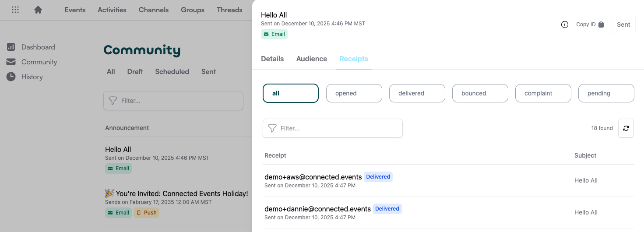Click the Sent status button
644x232 pixels.
623,25
